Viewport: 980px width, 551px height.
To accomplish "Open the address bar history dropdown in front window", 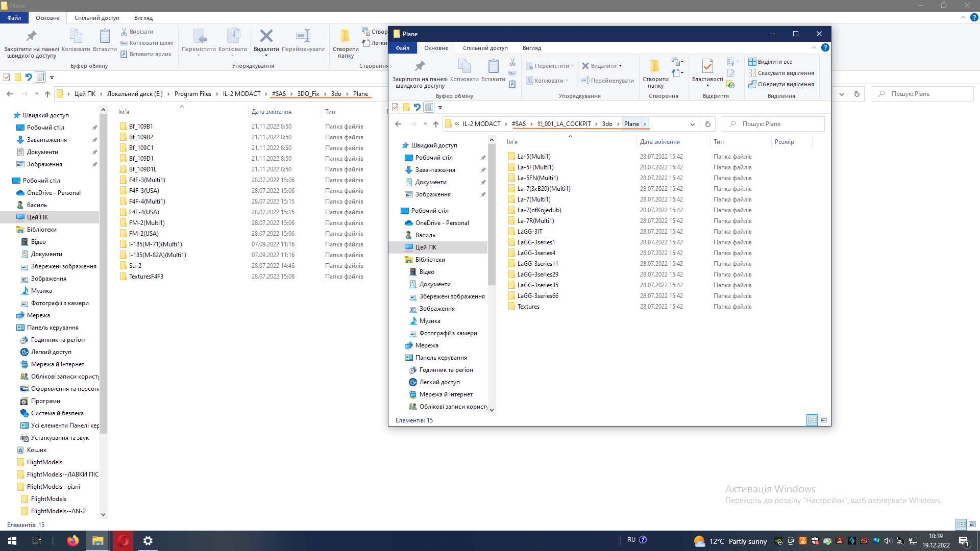I will 692,124.
